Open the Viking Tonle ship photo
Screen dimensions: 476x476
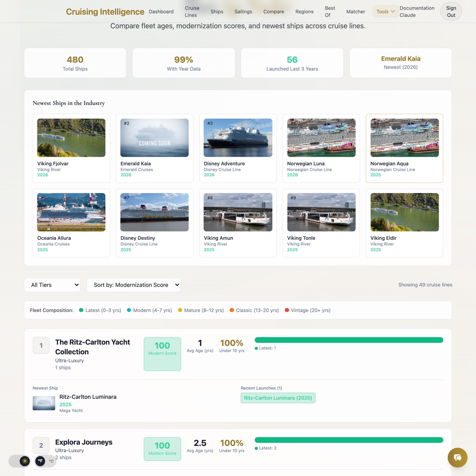[321, 212]
